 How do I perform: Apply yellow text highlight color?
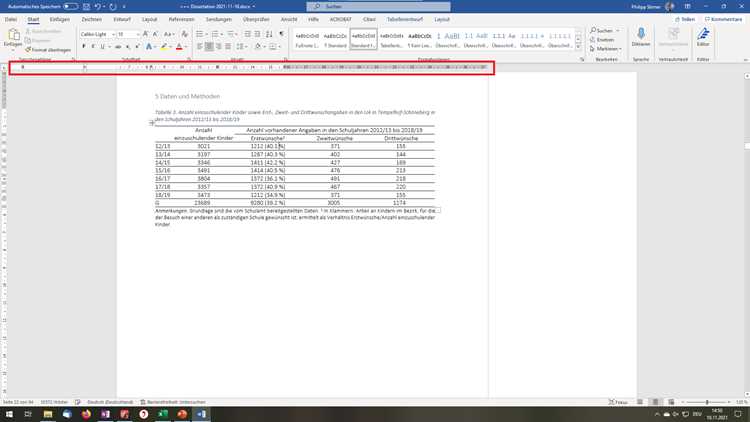coord(164,47)
